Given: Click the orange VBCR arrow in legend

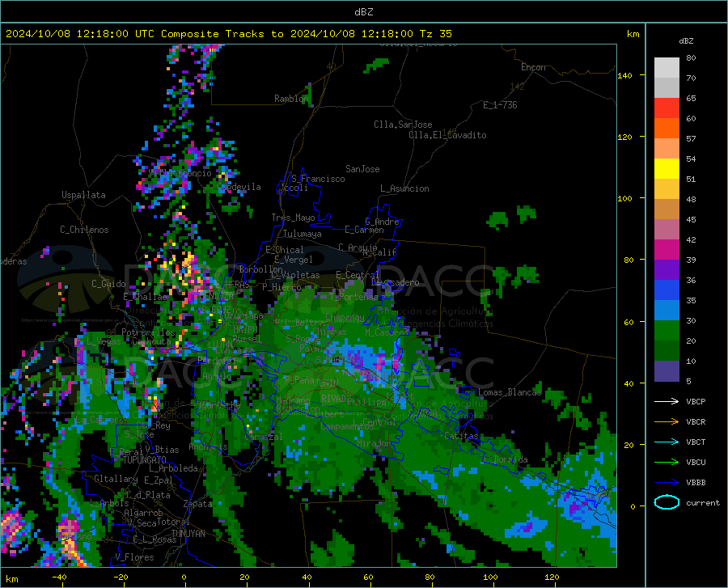Looking at the screenshot, I should (667, 422).
